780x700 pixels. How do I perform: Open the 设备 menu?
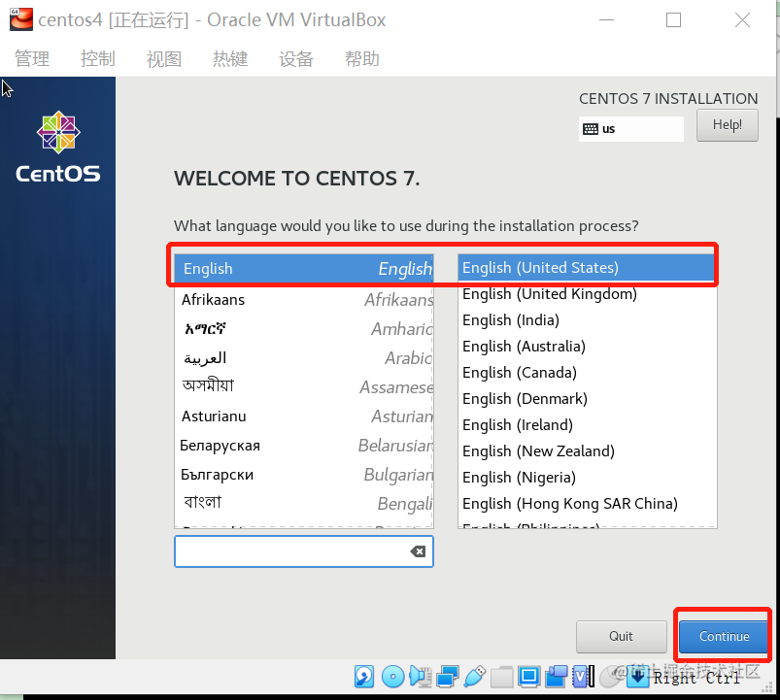tap(296, 58)
